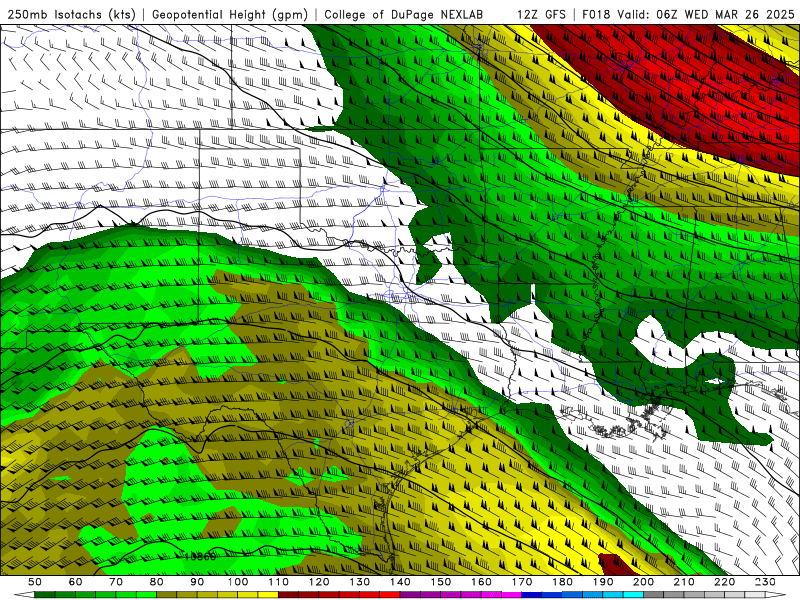This screenshot has height=600, width=800.
Task: Click the magenta legend swatch just before 170
Action: coord(512,595)
